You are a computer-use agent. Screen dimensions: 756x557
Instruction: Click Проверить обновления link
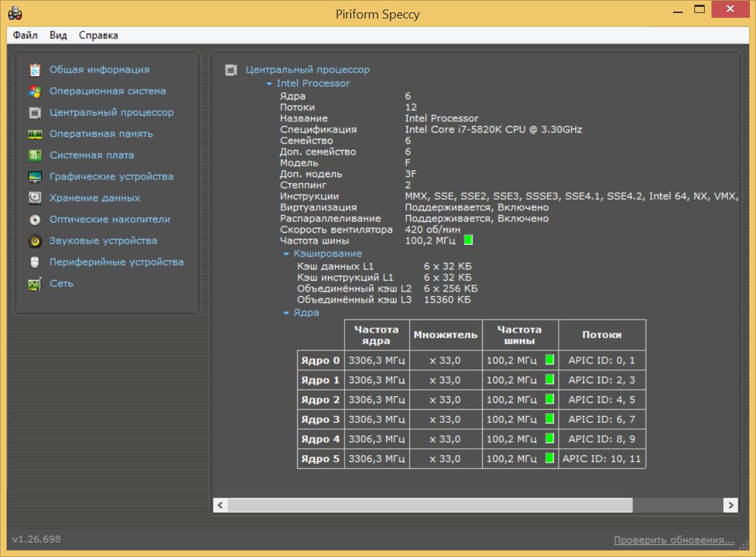click(x=674, y=540)
